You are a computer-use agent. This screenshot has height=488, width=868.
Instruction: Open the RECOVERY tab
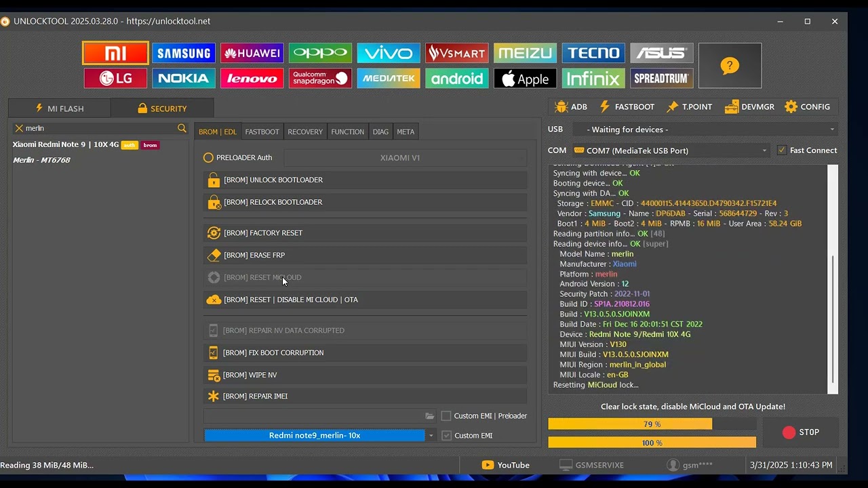[305, 132]
